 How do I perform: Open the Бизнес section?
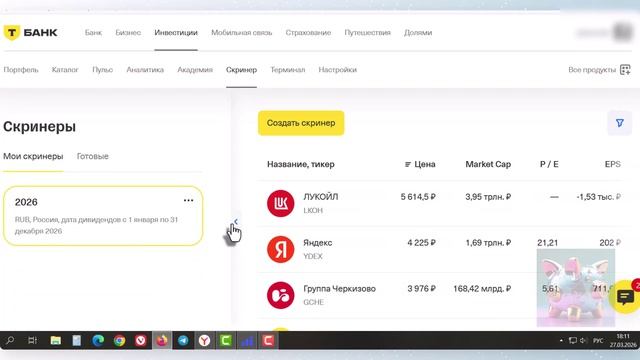click(x=128, y=33)
